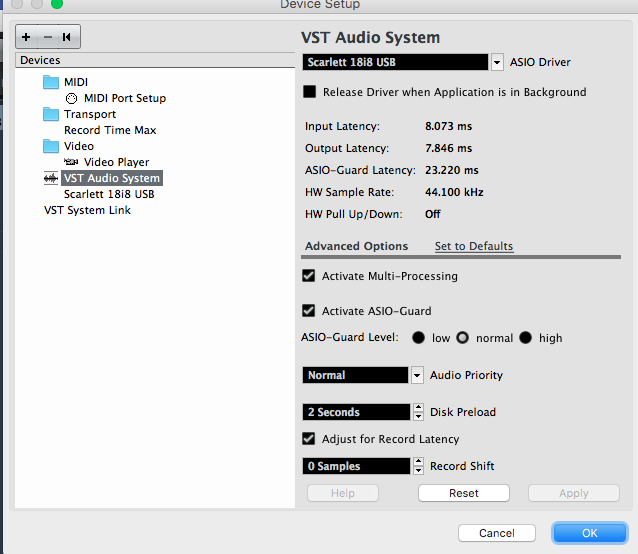Select Transport in the Devices tree

pos(90,114)
